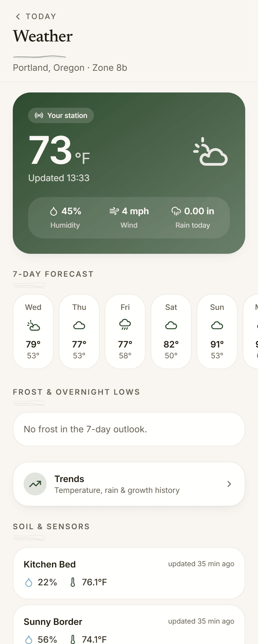Select Saturday forecast card

coord(171,332)
